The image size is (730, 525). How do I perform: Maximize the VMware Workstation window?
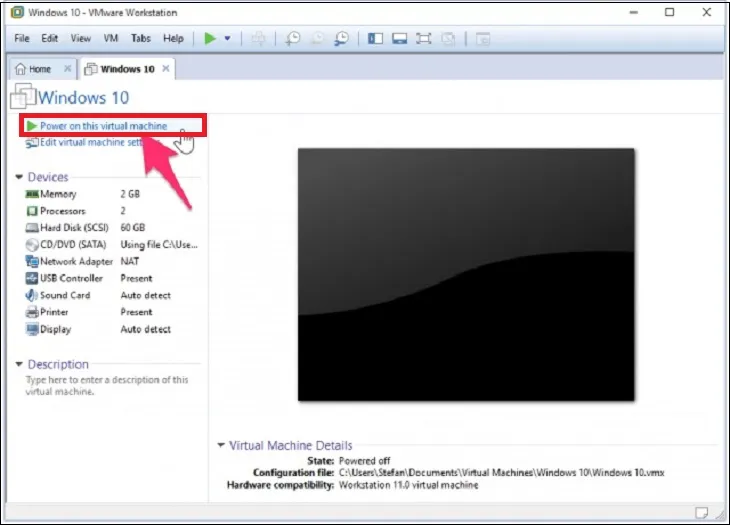tap(669, 13)
